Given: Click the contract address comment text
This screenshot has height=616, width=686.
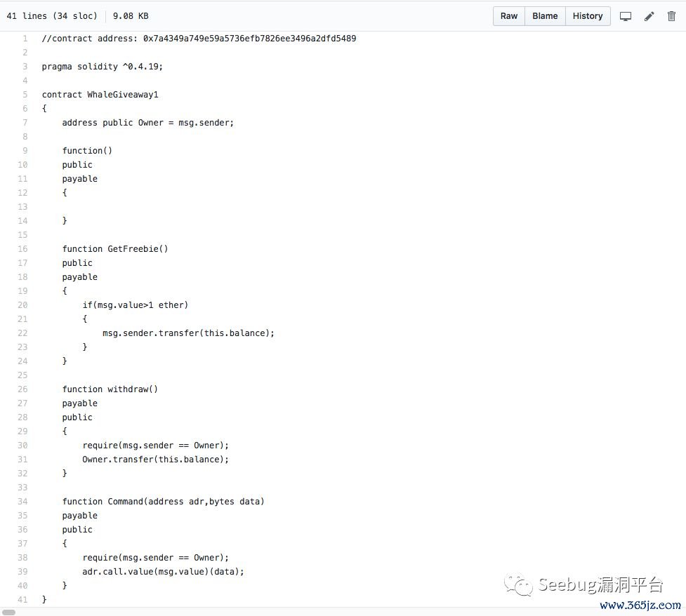Looking at the screenshot, I should (x=199, y=39).
